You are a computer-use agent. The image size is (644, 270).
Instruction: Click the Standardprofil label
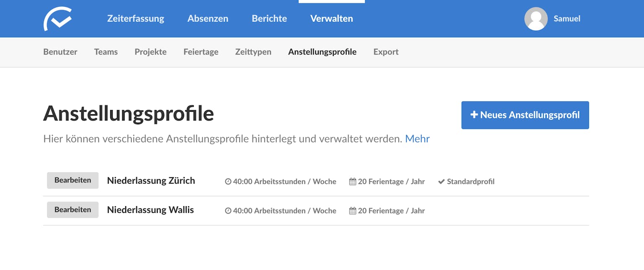click(470, 181)
